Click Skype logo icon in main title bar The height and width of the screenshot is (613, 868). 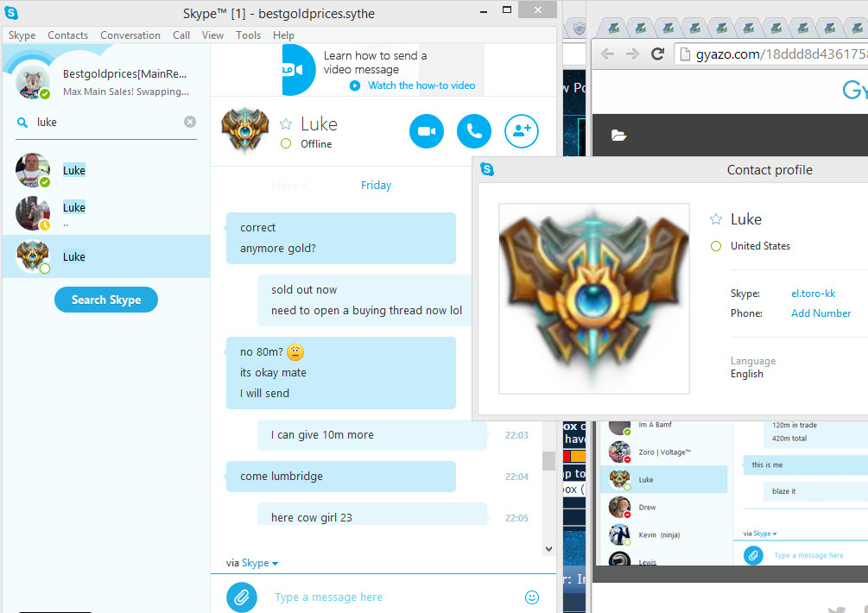coord(11,12)
